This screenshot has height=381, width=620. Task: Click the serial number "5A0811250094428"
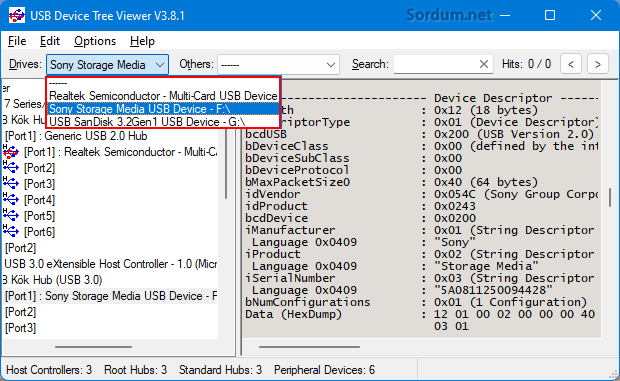[493, 290]
